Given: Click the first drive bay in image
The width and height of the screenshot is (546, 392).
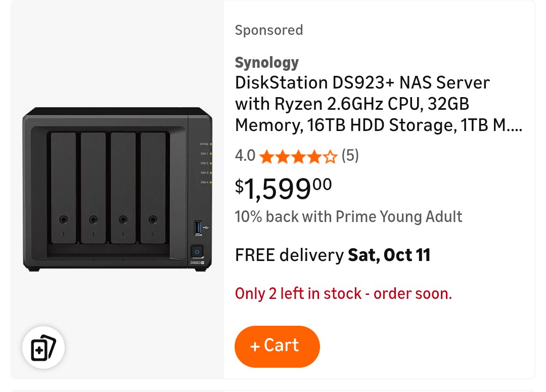Looking at the screenshot, I should 63,187.
